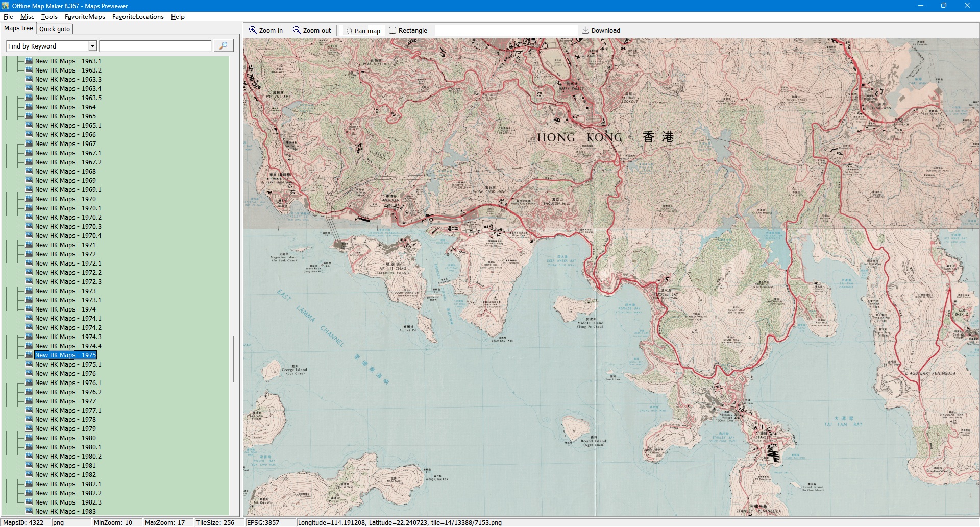Open the File menu
Screen dimensions: 980x527
click(8, 17)
